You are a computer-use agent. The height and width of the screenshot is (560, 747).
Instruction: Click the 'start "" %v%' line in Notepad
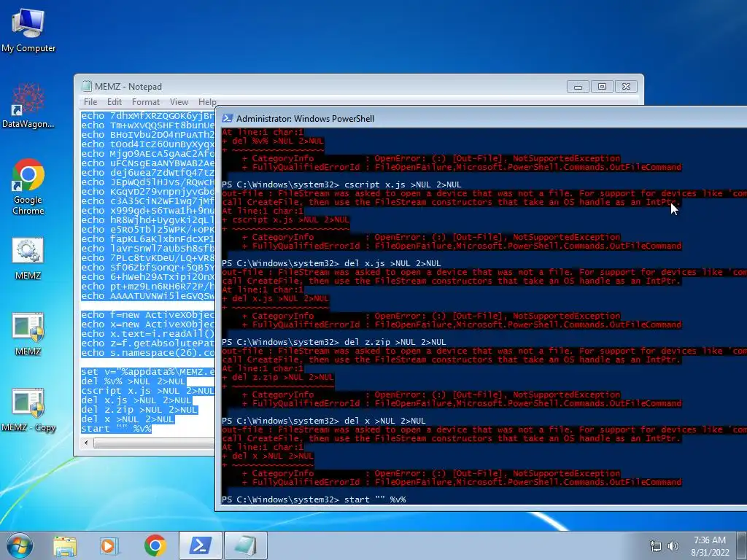tap(116, 429)
